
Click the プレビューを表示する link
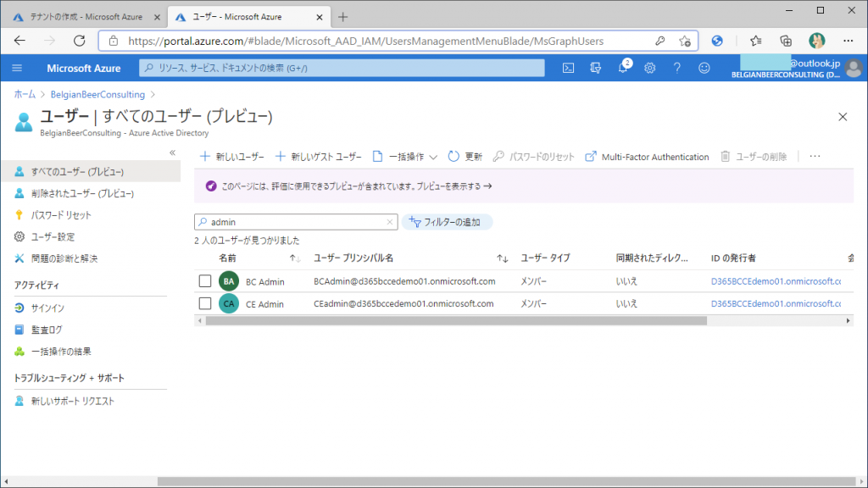click(454, 186)
